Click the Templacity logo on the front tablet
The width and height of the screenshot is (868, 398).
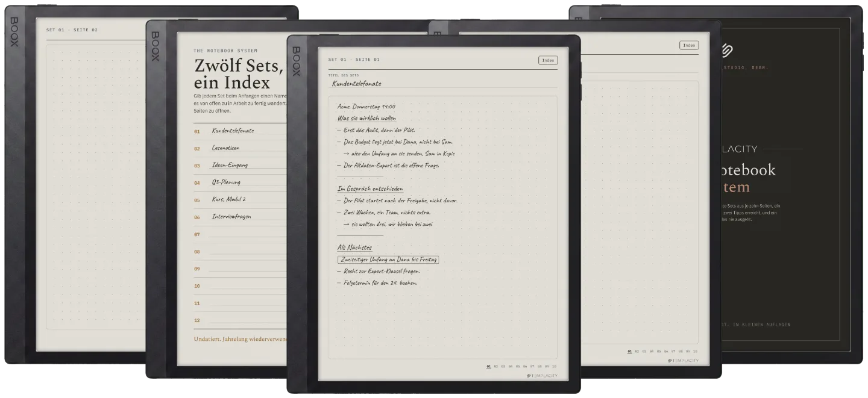point(542,376)
